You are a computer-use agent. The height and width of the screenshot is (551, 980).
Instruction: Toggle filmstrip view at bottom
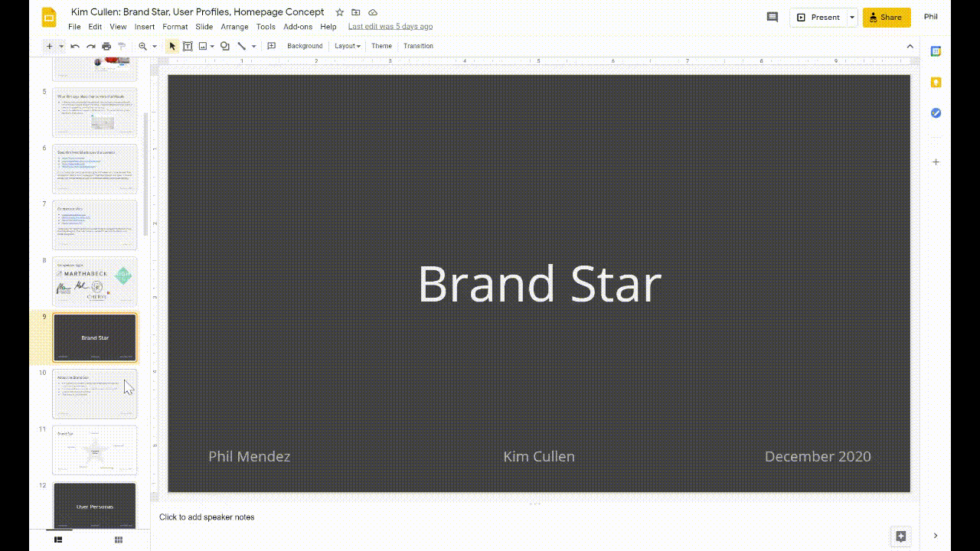pos(58,540)
